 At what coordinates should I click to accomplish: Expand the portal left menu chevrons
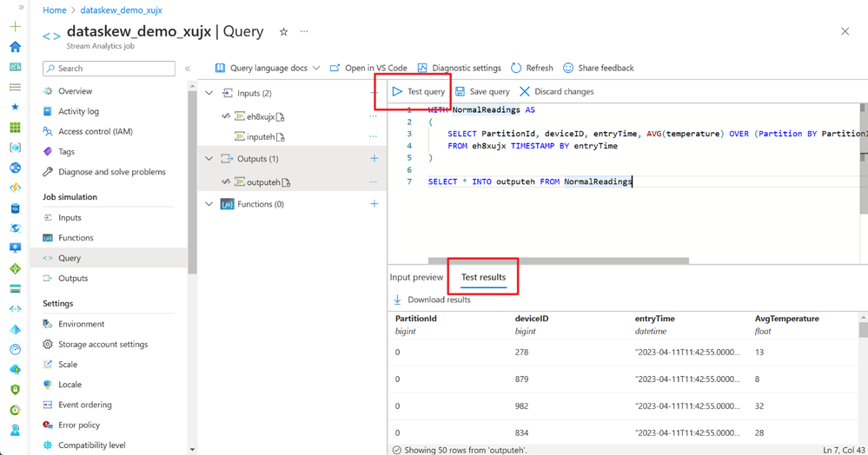coord(21,8)
